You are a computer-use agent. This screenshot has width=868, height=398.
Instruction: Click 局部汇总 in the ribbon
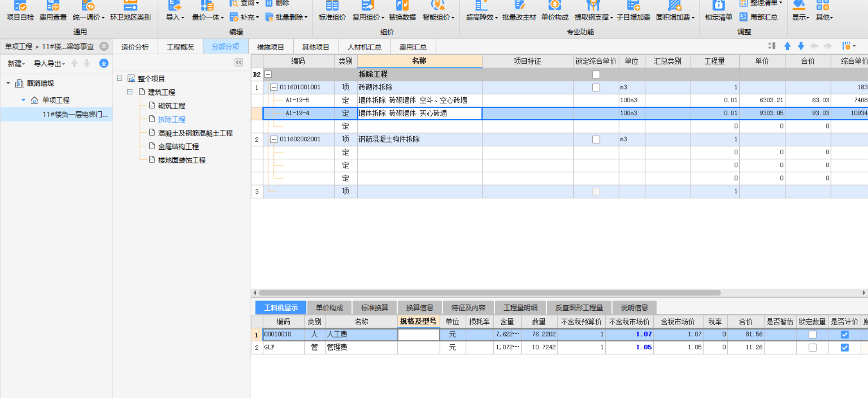tap(759, 17)
